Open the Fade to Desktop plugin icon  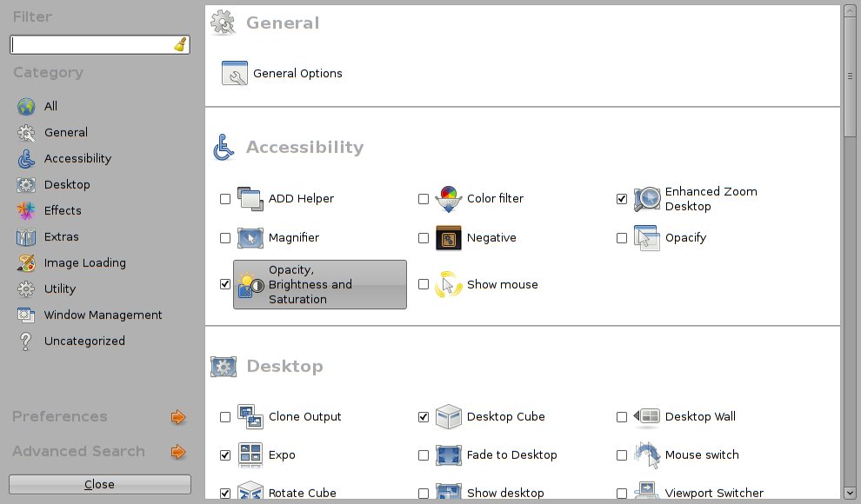click(449, 455)
